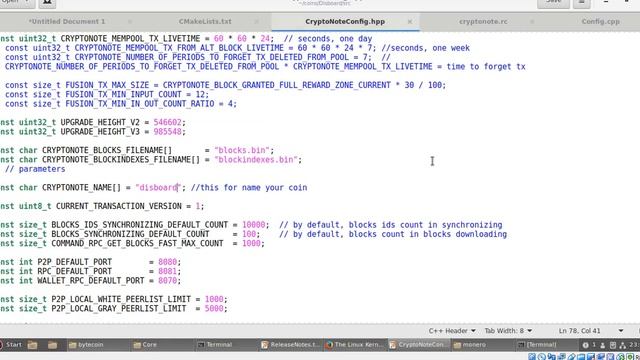The height and width of the screenshot is (360, 640).
Task: Open the Start menu in taskbar
Action: [x=11, y=345]
